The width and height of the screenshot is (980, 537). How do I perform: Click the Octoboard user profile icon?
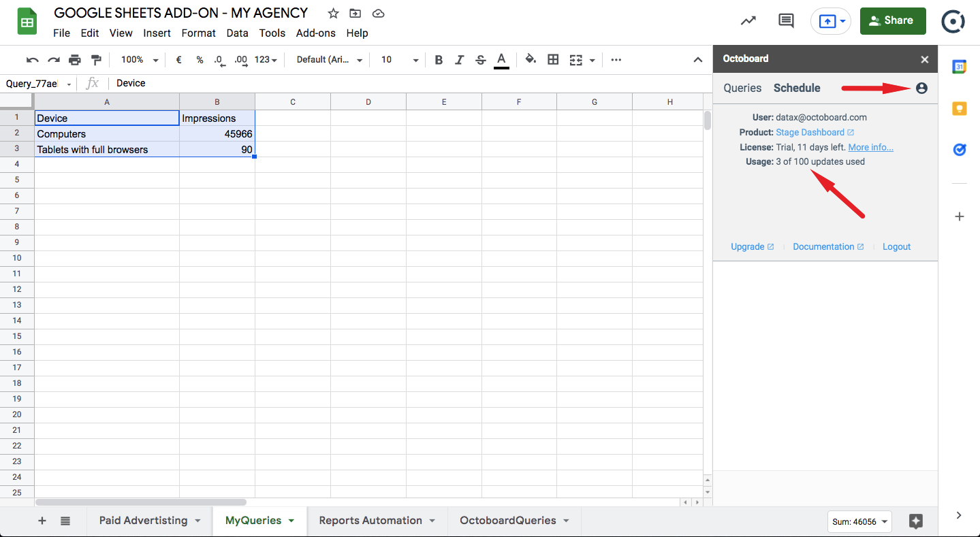(x=921, y=88)
